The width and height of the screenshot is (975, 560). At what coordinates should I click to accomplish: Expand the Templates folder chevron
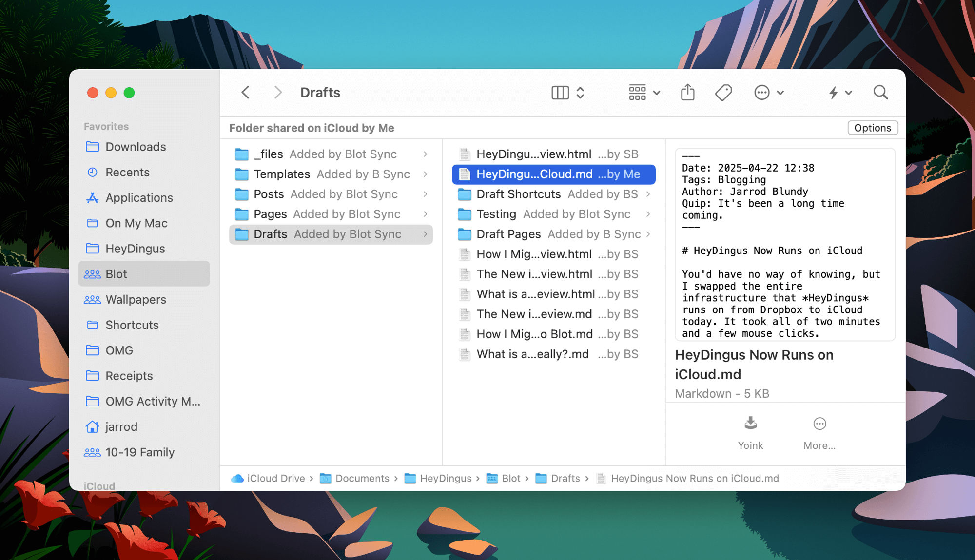[425, 174]
